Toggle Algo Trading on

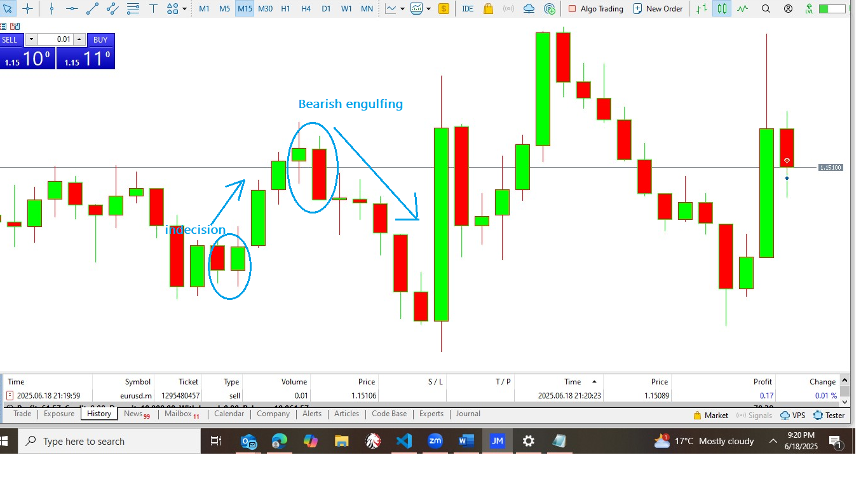pyautogui.click(x=595, y=9)
